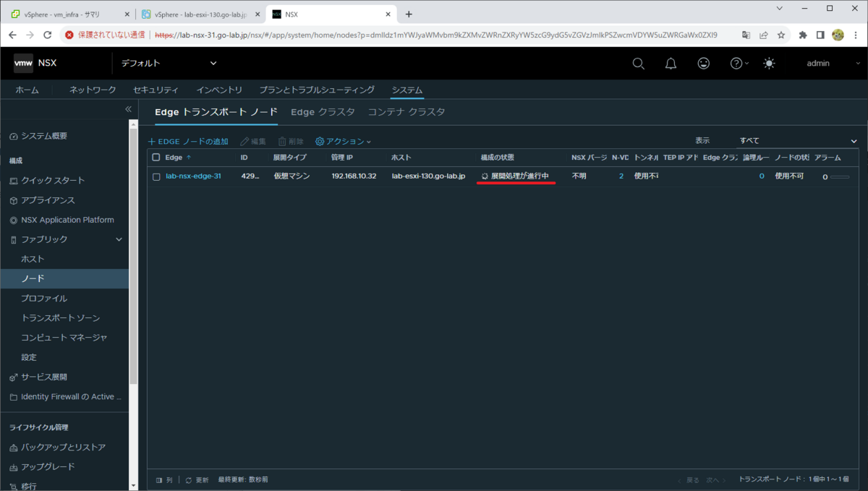This screenshot has height=491, width=868.
Task: Open アプライアンス in the sidebar
Action: point(48,200)
